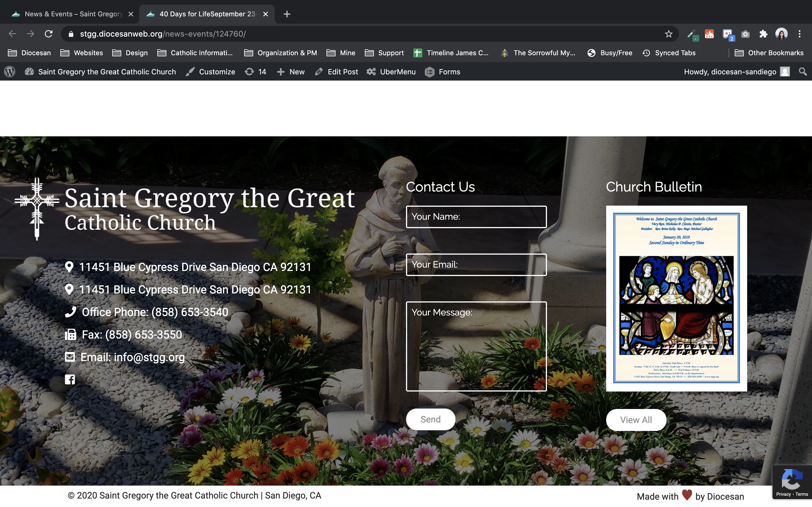Open the New content menu in the admin bar

pos(291,72)
